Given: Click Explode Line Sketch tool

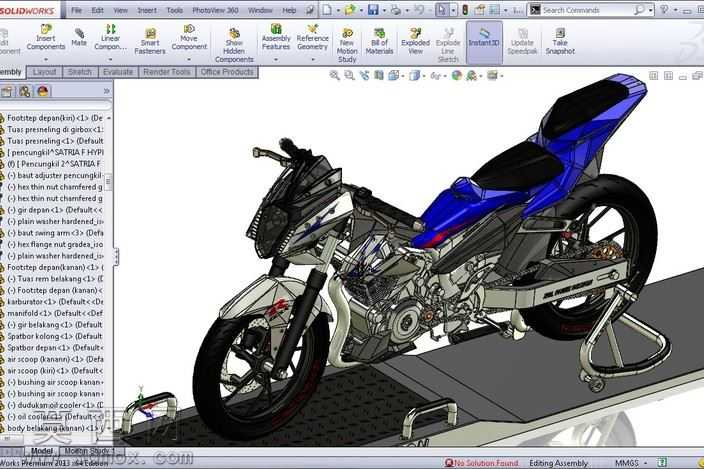Looking at the screenshot, I should pos(448,45).
